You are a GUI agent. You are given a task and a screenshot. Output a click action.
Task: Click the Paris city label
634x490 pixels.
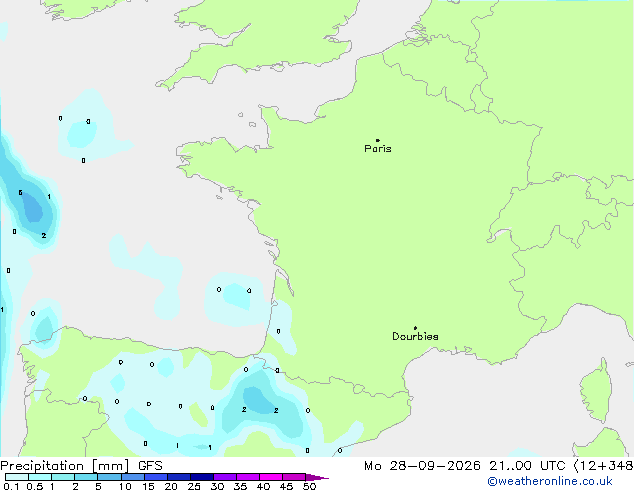pyautogui.click(x=378, y=149)
